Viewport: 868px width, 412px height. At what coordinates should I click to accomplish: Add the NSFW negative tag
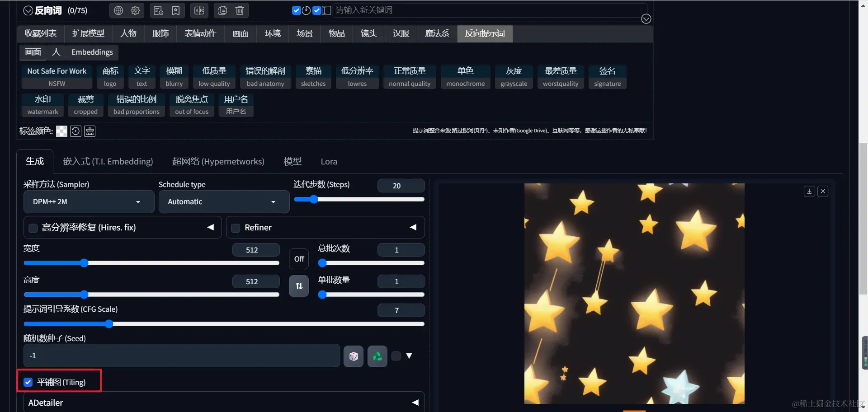(x=57, y=77)
